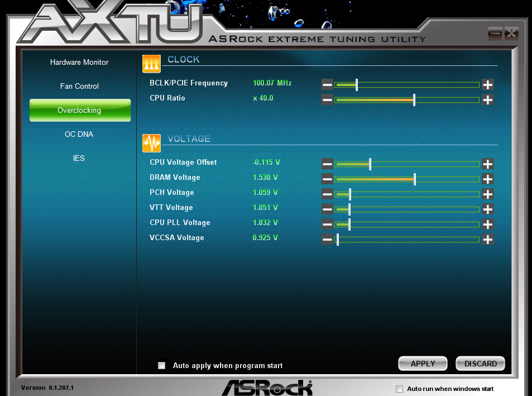This screenshot has width=532, height=396.
Task: Click the CPU Voltage Offset slider handle
Action: click(370, 164)
